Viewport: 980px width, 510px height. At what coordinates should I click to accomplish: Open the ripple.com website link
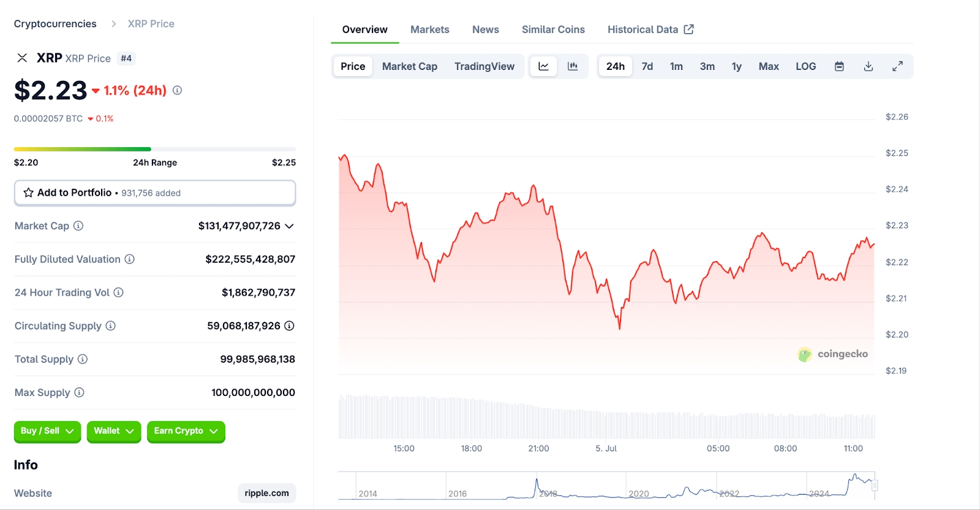coord(266,493)
